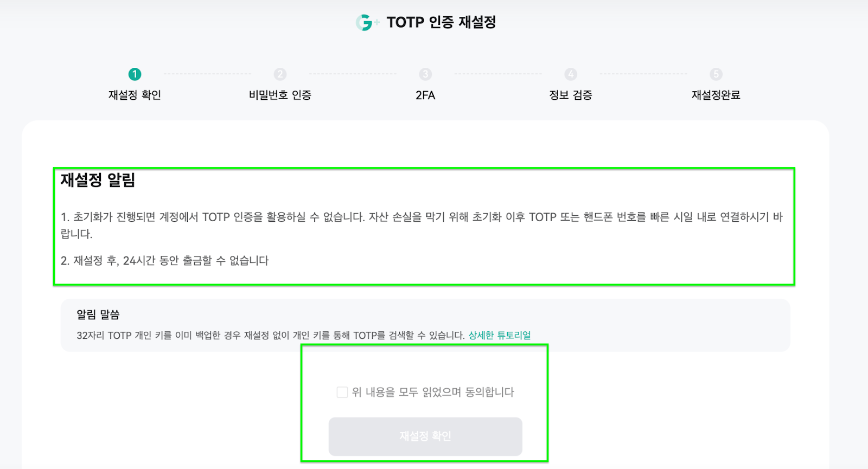Check the agreement checkbox box

[x=342, y=392]
